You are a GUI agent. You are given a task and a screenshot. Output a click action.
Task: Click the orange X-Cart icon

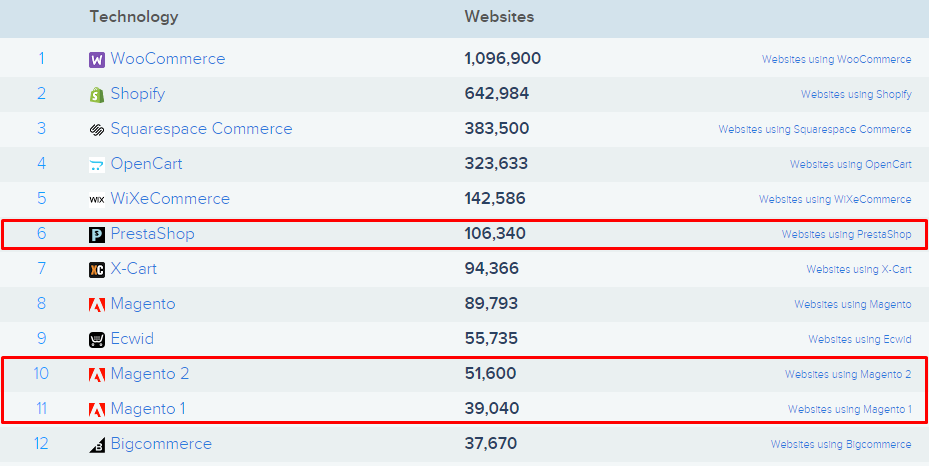click(x=97, y=269)
